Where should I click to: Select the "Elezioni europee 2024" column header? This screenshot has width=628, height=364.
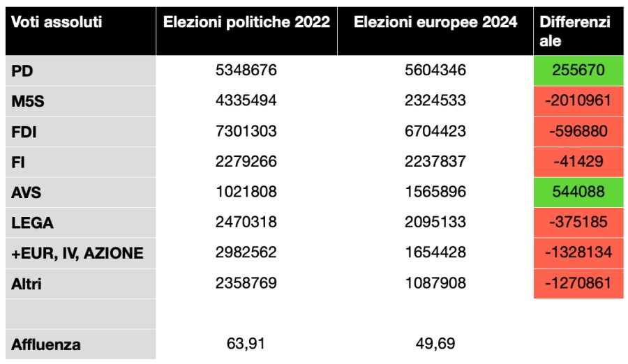point(435,22)
